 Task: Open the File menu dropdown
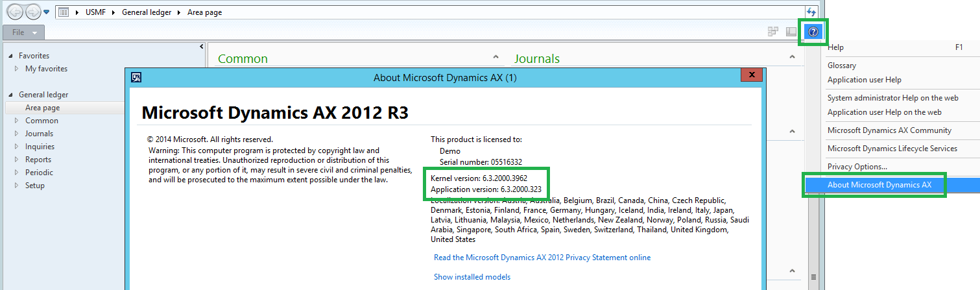pyautogui.click(x=24, y=32)
